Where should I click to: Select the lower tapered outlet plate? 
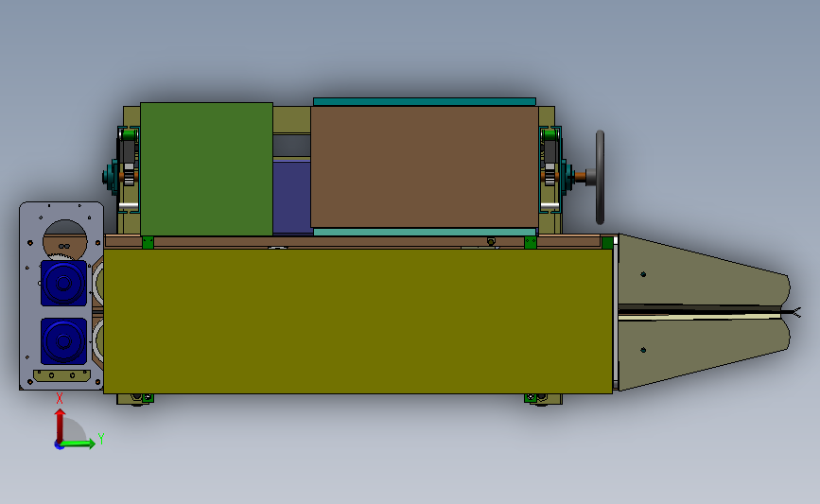pyautogui.click(x=704, y=353)
